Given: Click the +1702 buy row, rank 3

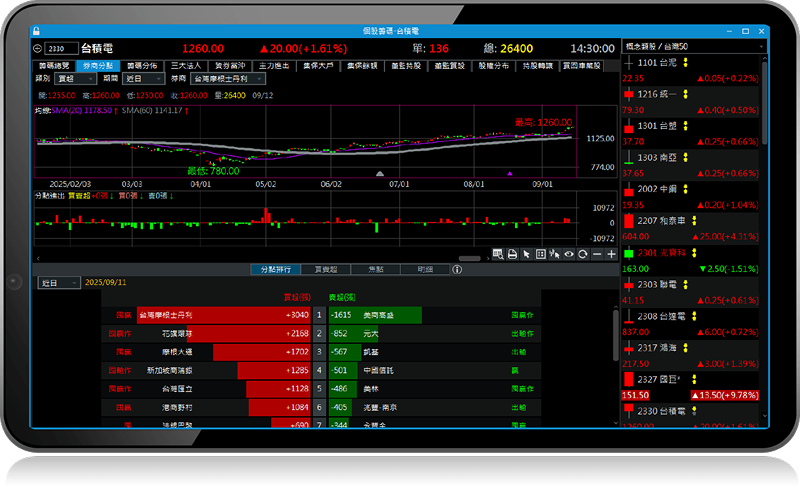Looking at the screenshot, I should [x=206, y=352].
